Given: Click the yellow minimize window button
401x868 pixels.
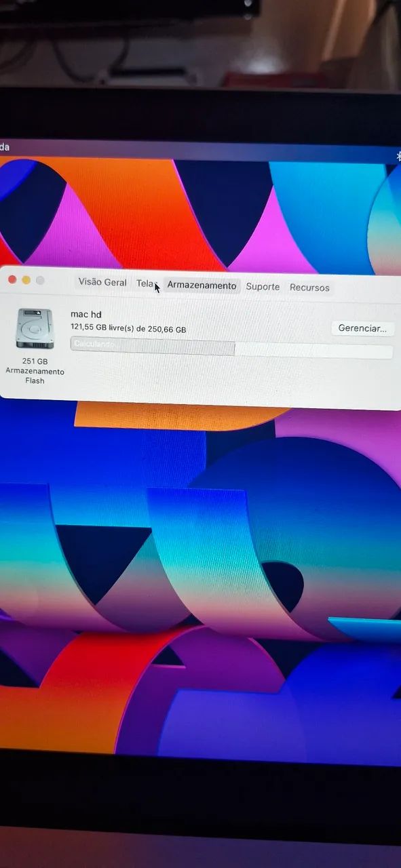Looking at the screenshot, I should pyautogui.click(x=26, y=280).
